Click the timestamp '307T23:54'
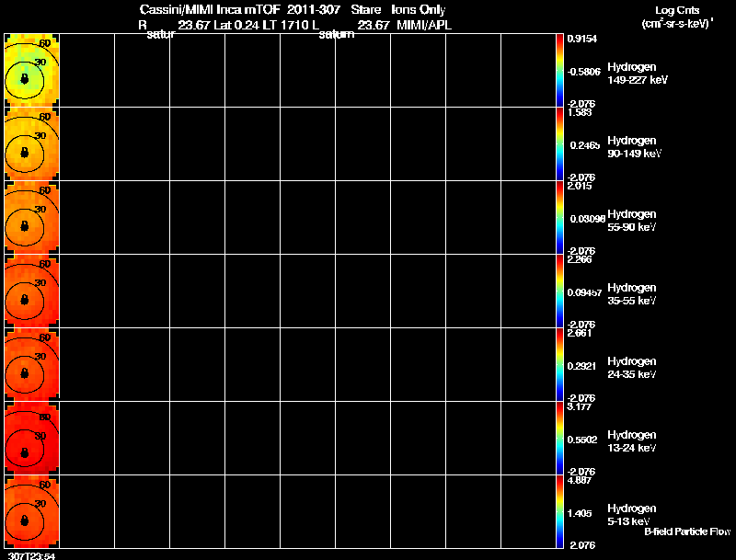 coord(32,556)
